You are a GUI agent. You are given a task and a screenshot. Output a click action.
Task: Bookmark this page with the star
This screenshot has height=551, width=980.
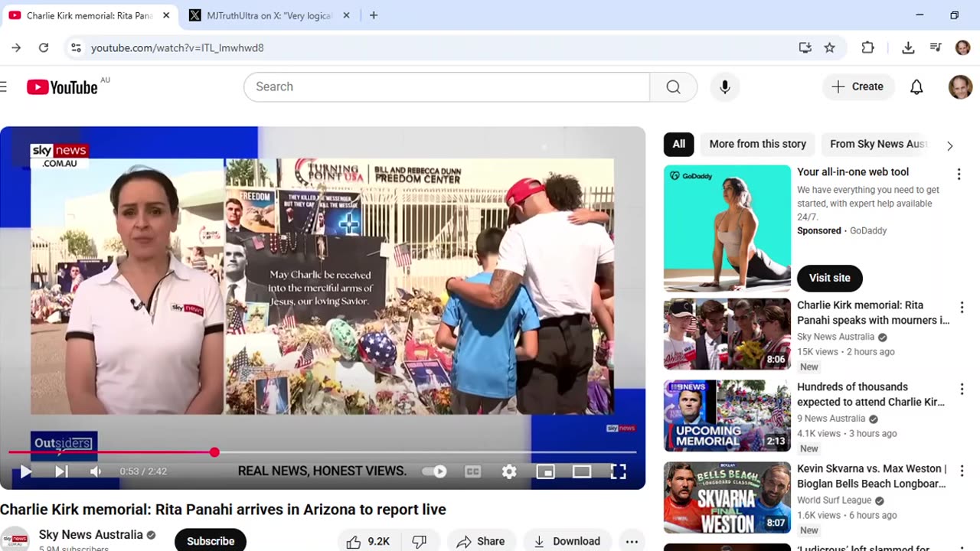pos(829,47)
